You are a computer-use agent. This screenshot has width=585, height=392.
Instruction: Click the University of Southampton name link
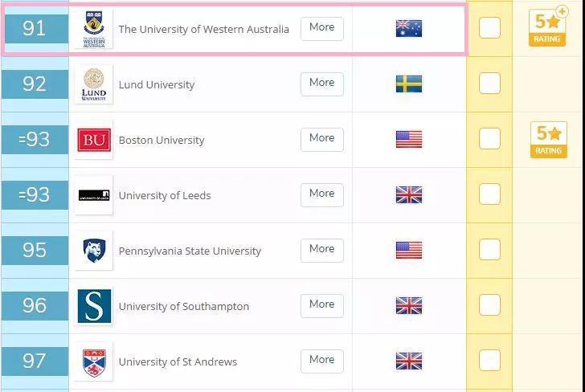pos(184,306)
